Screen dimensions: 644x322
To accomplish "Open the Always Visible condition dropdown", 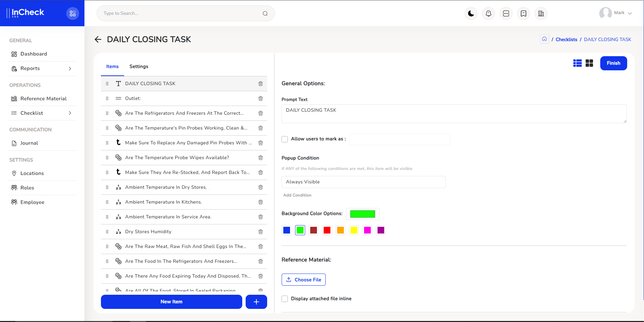I will click(363, 182).
